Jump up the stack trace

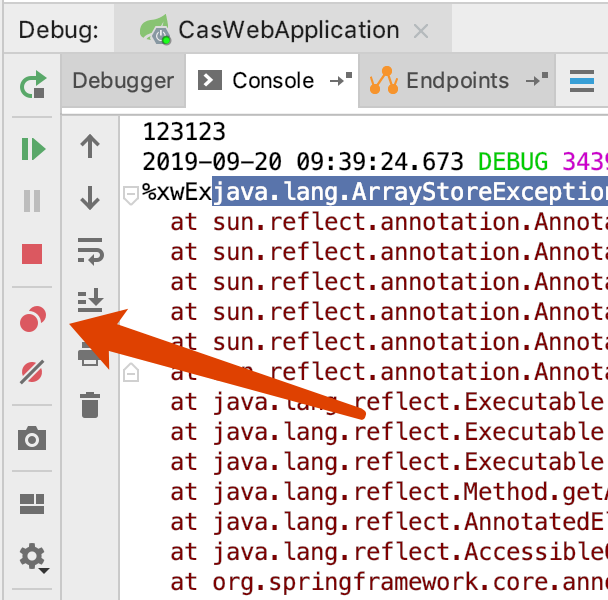coord(90,147)
